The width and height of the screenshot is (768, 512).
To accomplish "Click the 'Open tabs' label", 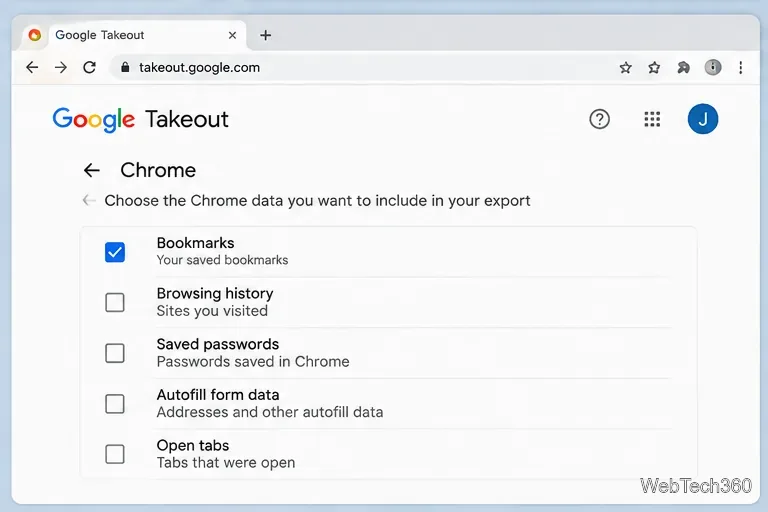I will (x=193, y=445).
